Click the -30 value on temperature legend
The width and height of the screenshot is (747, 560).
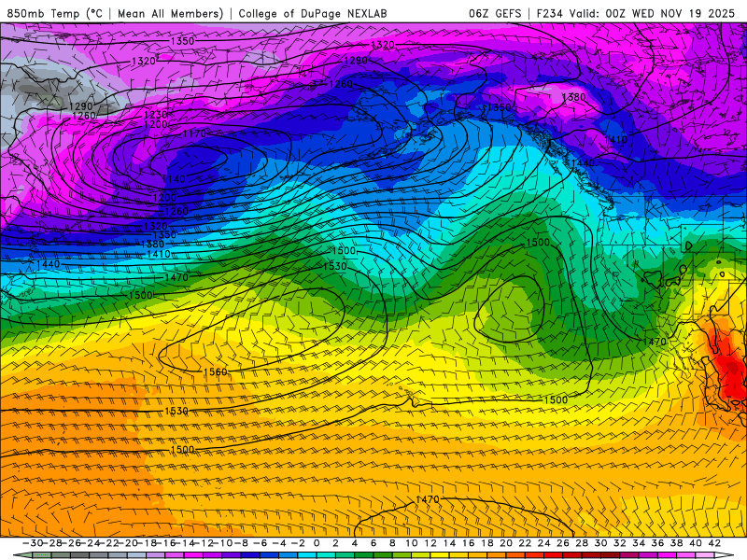click(x=33, y=543)
